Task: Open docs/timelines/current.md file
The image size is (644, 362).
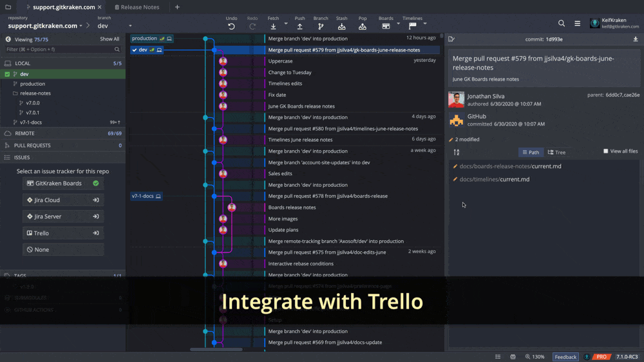Action: point(495,180)
